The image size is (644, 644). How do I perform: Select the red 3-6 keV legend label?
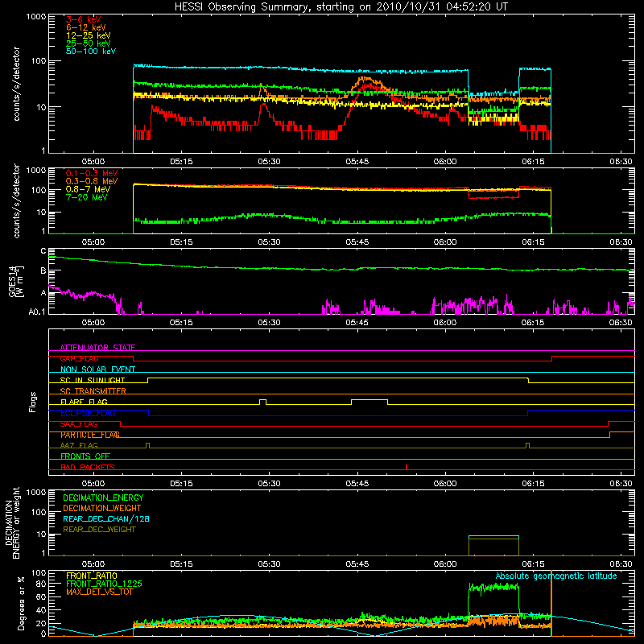84,19
